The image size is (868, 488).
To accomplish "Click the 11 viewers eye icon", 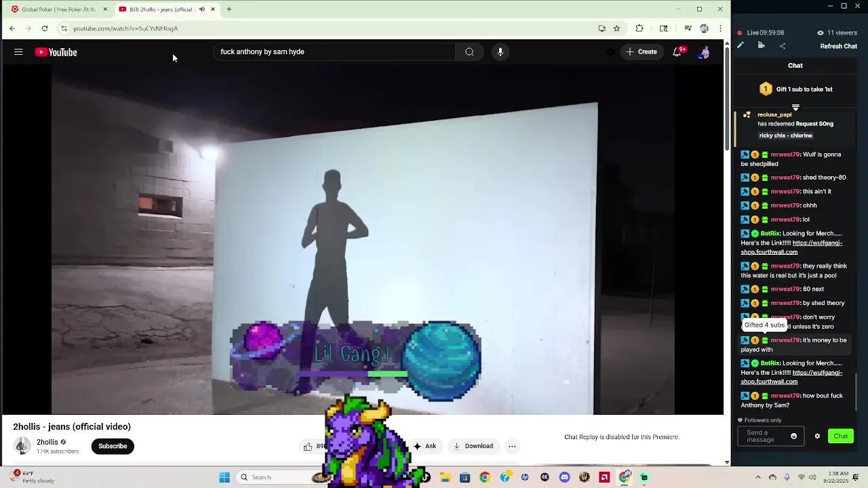I will (821, 33).
